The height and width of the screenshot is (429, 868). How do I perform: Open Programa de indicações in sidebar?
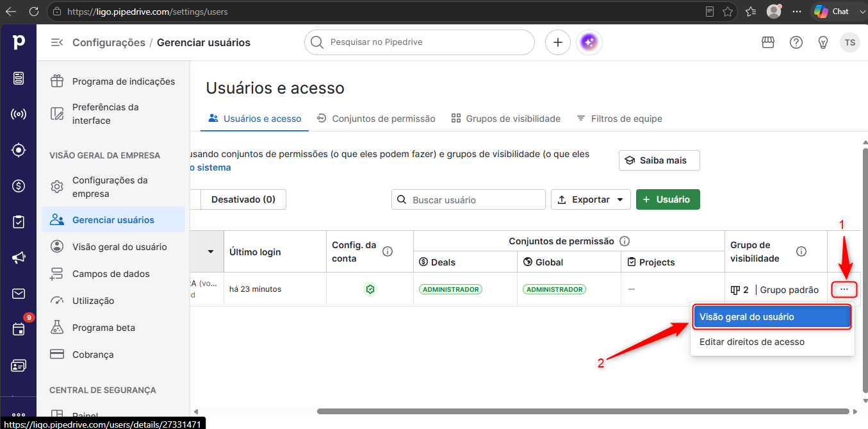tap(113, 81)
